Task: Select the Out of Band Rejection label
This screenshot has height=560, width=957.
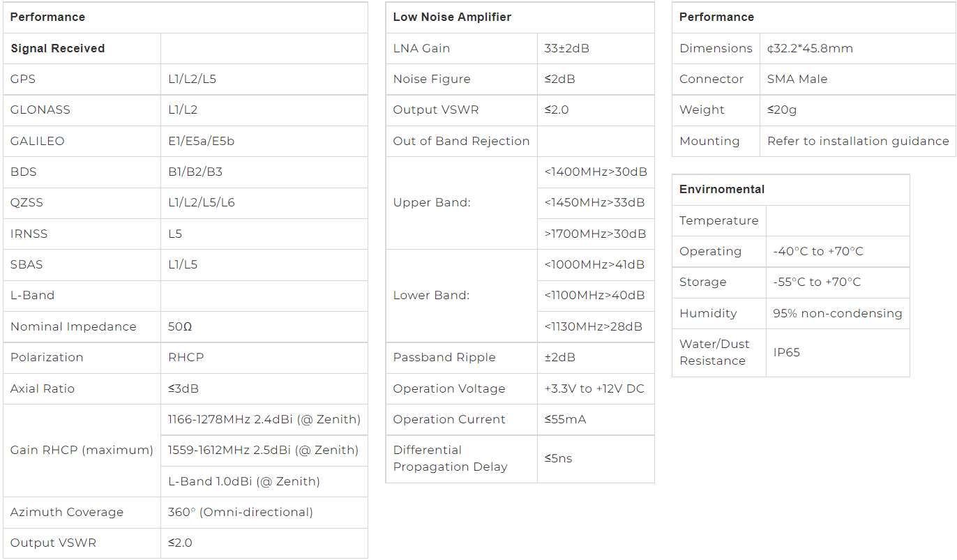Action: click(461, 141)
